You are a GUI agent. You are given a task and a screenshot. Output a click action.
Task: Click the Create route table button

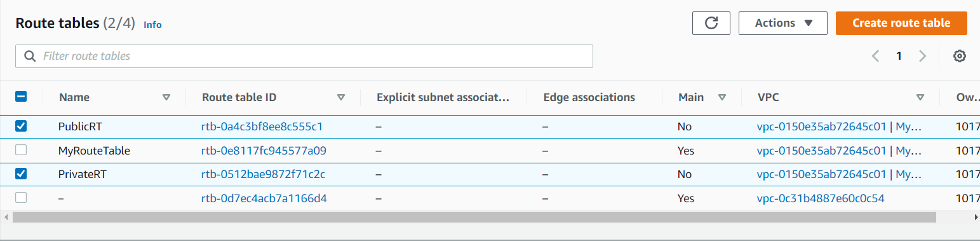901,23
